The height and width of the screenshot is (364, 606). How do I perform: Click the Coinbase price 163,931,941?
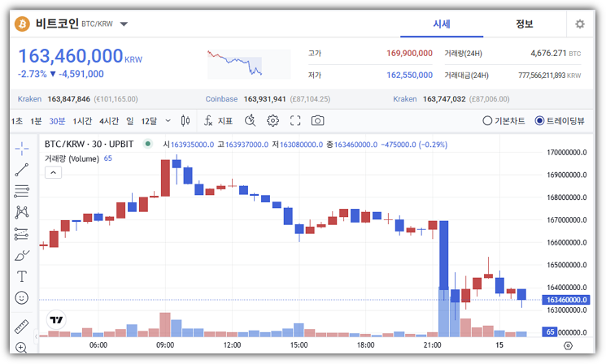(264, 99)
